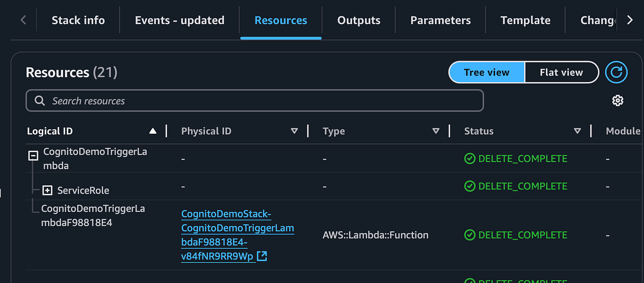644x283 pixels.
Task: Click the scroll-left arrow before Stack info
Action: click(23, 20)
